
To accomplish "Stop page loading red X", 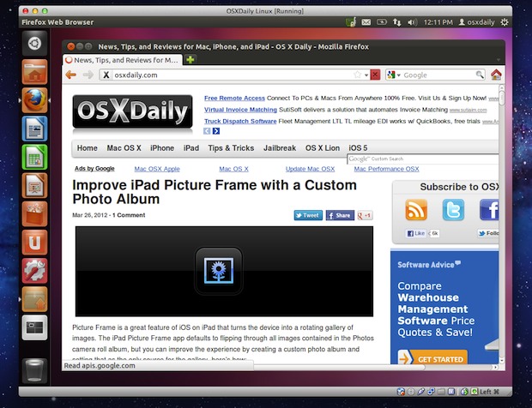I will click(x=375, y=75).
